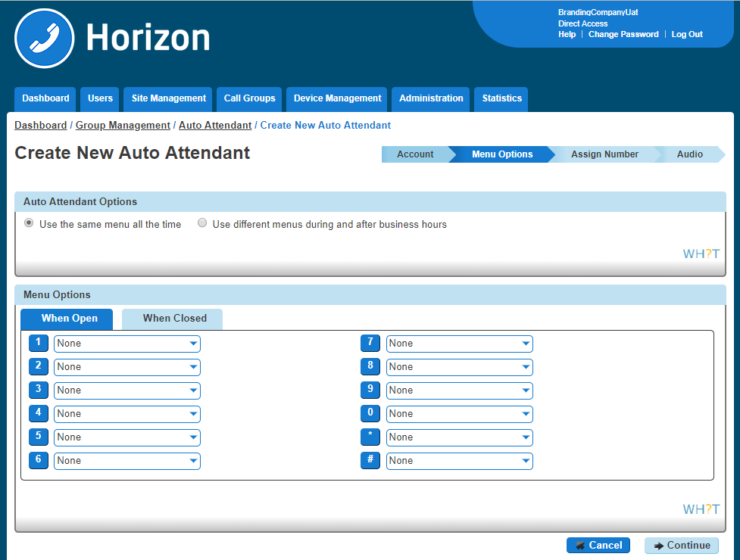
Task: Follow the Dashboard breadcrumb link
Action: point(41,126)
